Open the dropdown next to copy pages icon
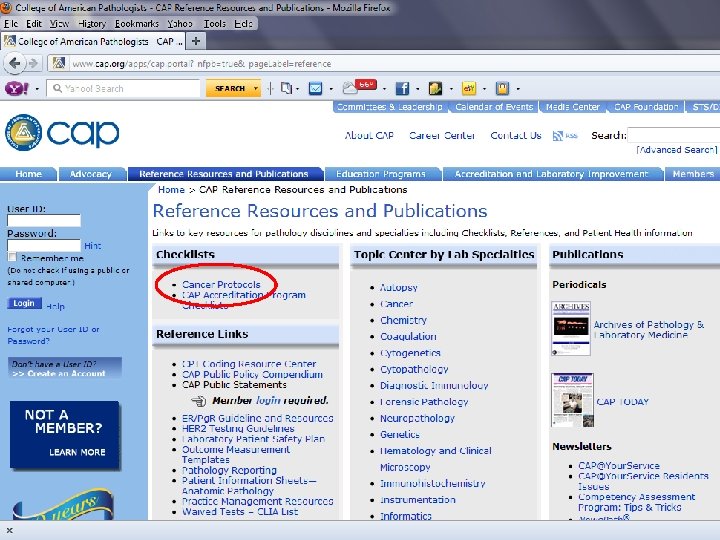Viewport: 720px width, 540px height. [x=298, y=89]
